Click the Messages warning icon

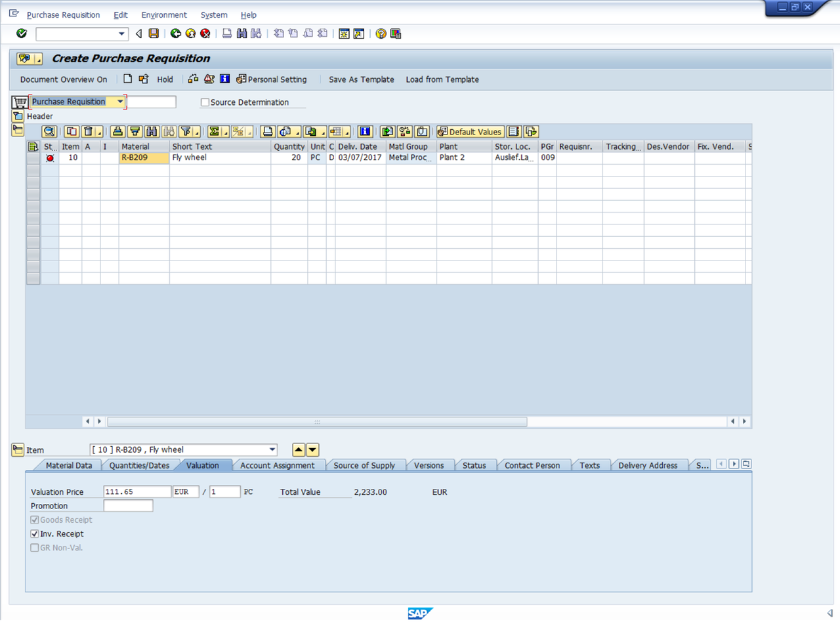[x=209, y=79]
